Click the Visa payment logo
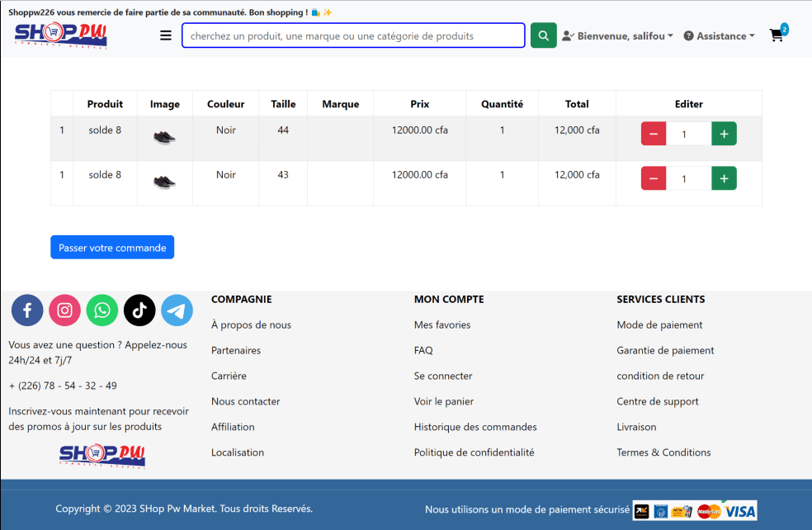The image size is (812, 530). click(x=740, y=511)
